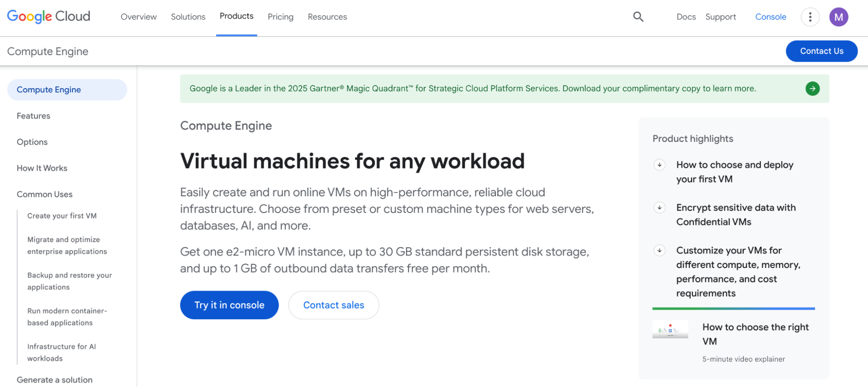Click the green arrow on Gartner banner
868x387 pixels.
(812, 89)
